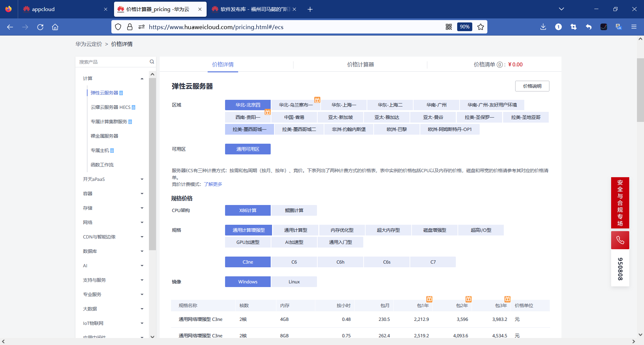Open the list all tabs dropdown
644x345 pixels.
point(561,9)
